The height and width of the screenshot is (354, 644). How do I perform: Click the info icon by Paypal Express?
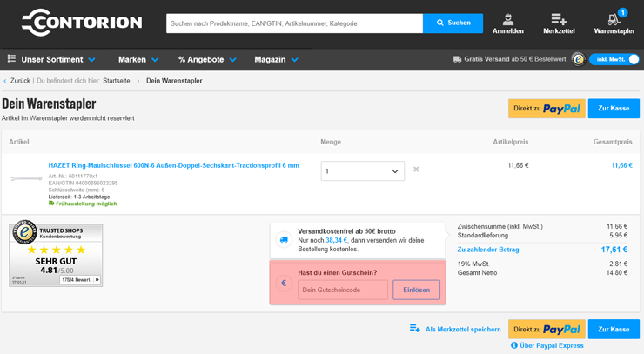pyautogui.click(x=514, y=345)
